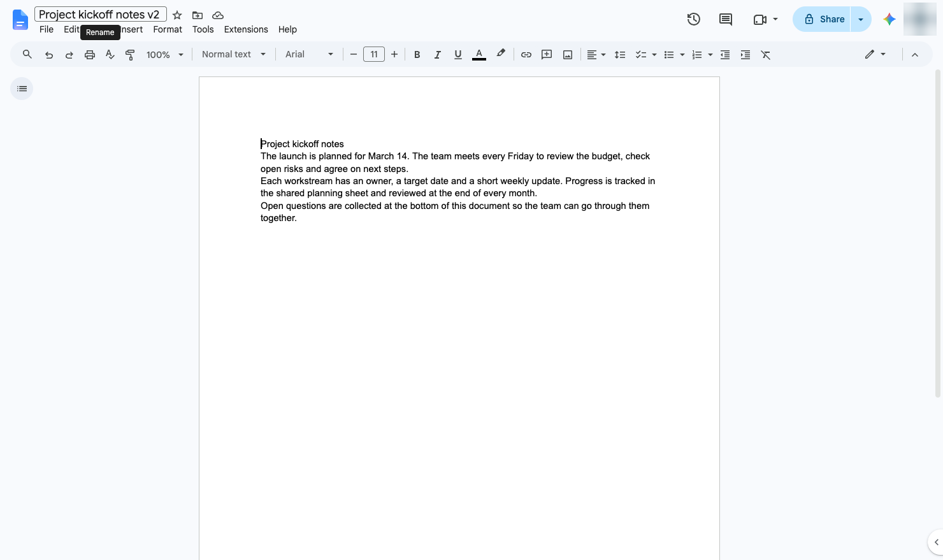Insert a link using chain icon
This screenshot has height=560, width=943.
point(526,55)
